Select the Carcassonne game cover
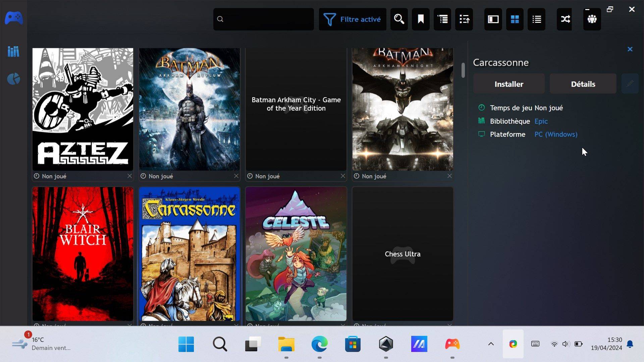Image resolution: width=644 pixels, height=362 pixels. click(x=190, y=254)
